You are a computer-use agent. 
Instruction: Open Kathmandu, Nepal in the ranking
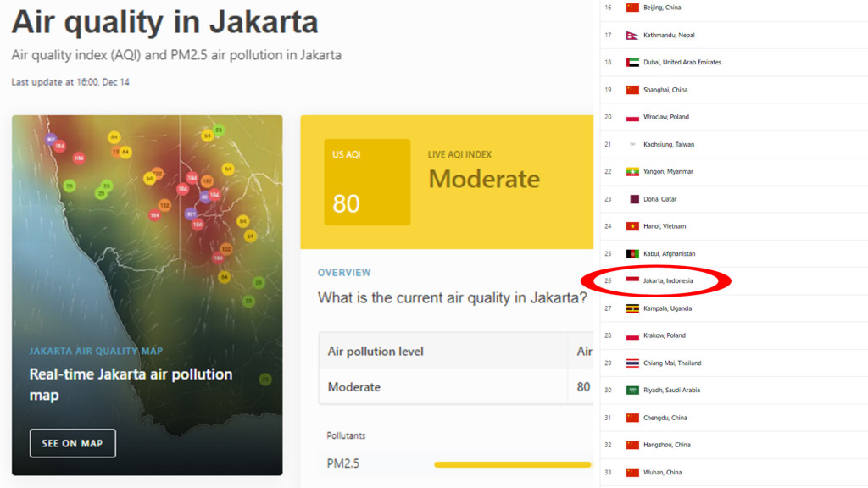point(669,36)
